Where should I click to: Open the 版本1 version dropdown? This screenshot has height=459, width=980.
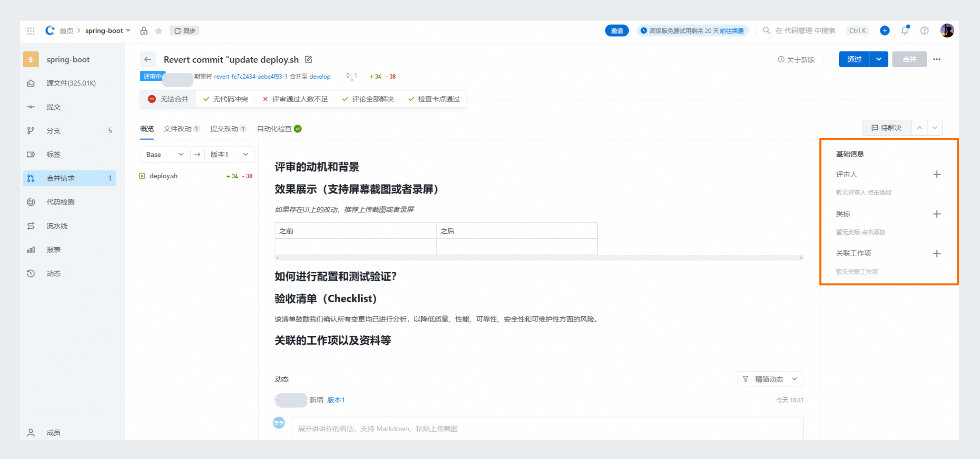230,154
